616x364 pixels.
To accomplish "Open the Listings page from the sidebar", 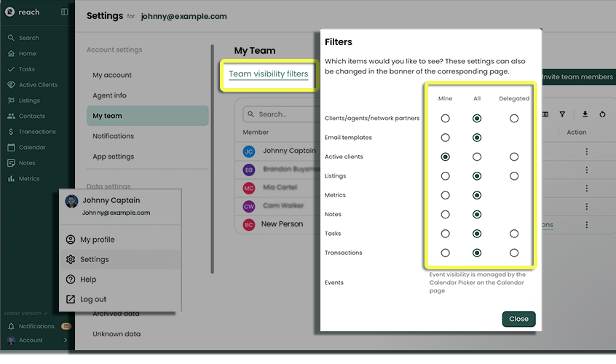I will 29,100.
